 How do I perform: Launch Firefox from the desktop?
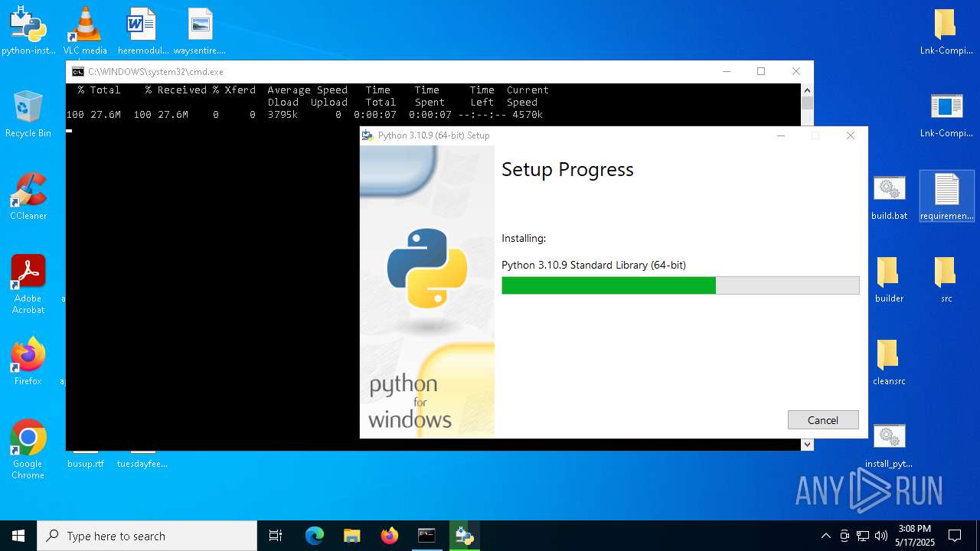(x=28, y=361)
